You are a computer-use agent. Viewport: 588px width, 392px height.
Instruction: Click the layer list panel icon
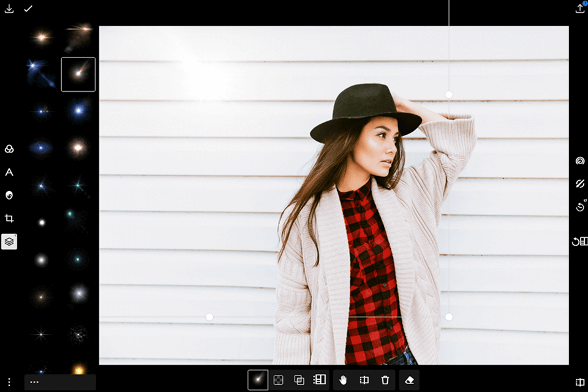point(319,380)
